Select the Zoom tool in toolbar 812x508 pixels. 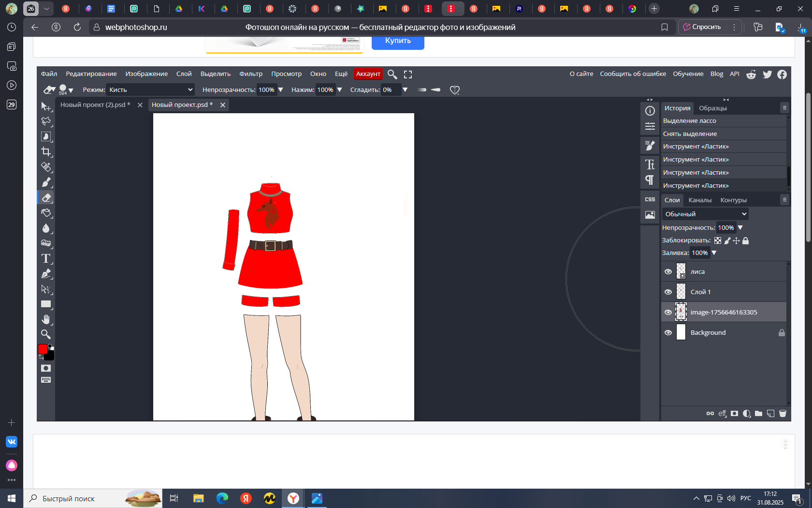46,334
